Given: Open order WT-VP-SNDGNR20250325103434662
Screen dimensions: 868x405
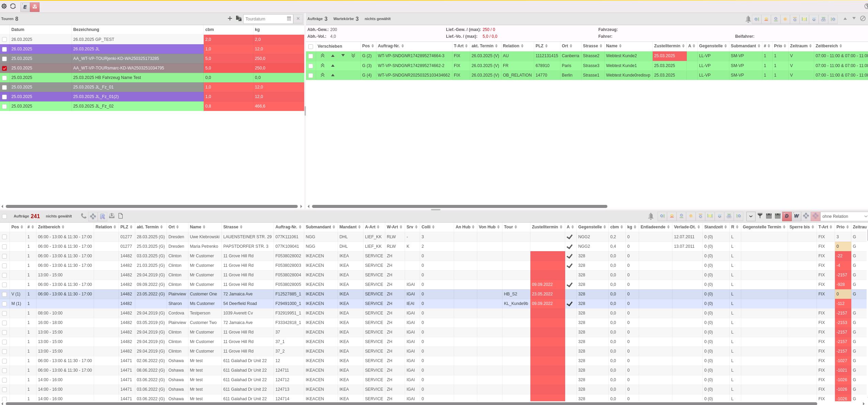Looking at the screenshot, I should pos(414,75).
